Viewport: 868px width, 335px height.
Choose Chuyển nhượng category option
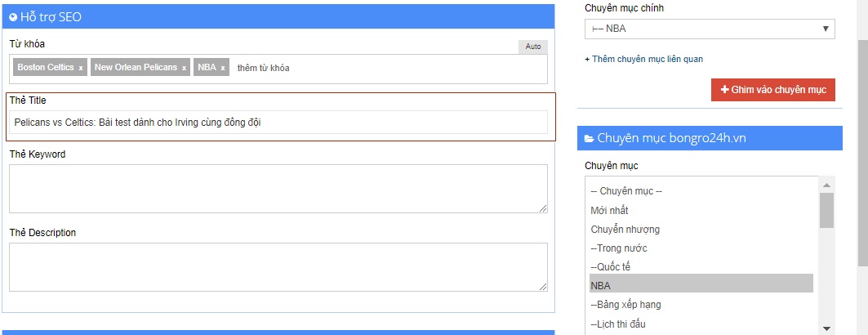625,229
